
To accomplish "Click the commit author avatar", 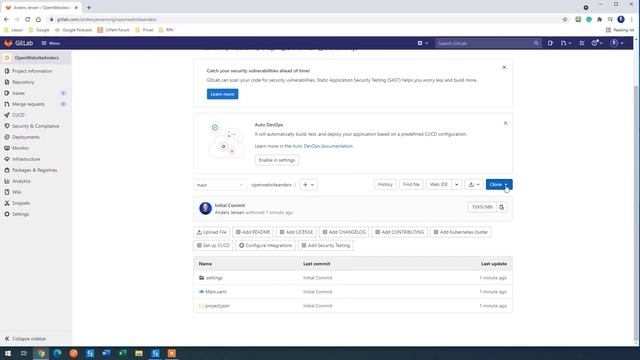I will click(205, 208).
